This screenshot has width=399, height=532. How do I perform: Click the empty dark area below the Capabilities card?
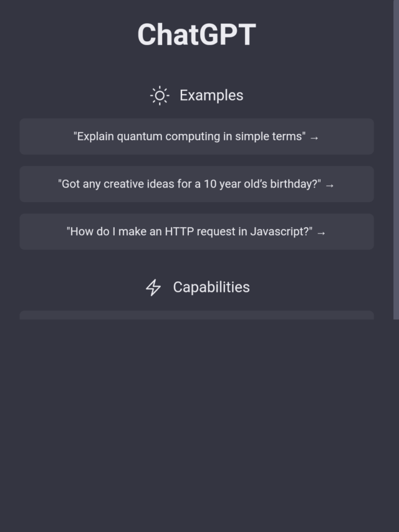point(196,424)
